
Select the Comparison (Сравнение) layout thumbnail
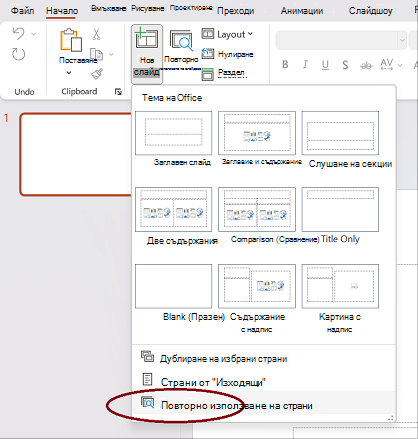257,209
